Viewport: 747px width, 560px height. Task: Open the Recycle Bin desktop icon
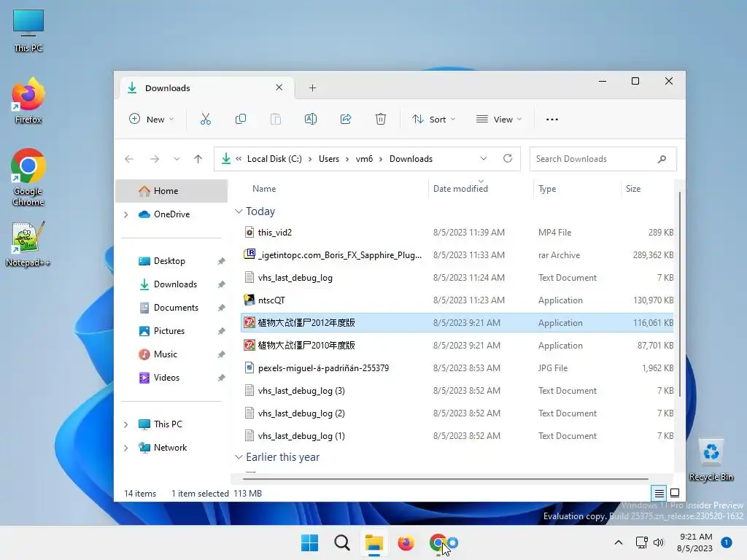point(711,459)
